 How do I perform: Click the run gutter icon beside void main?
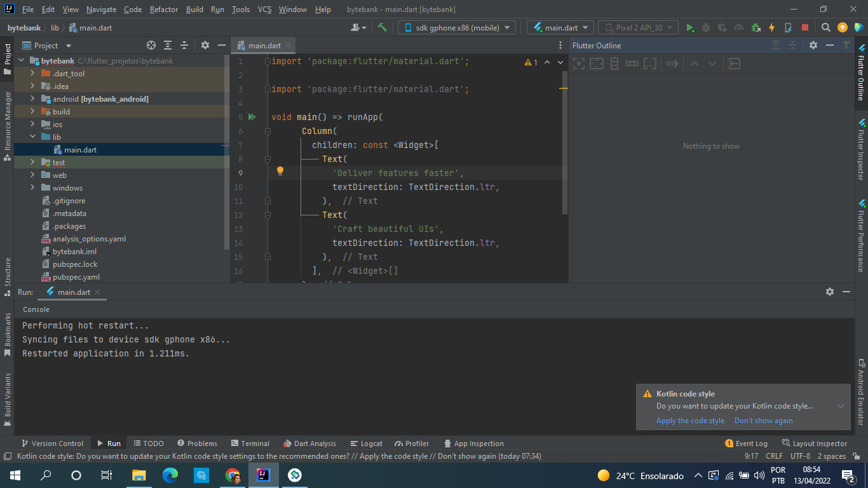coord(252,117)
